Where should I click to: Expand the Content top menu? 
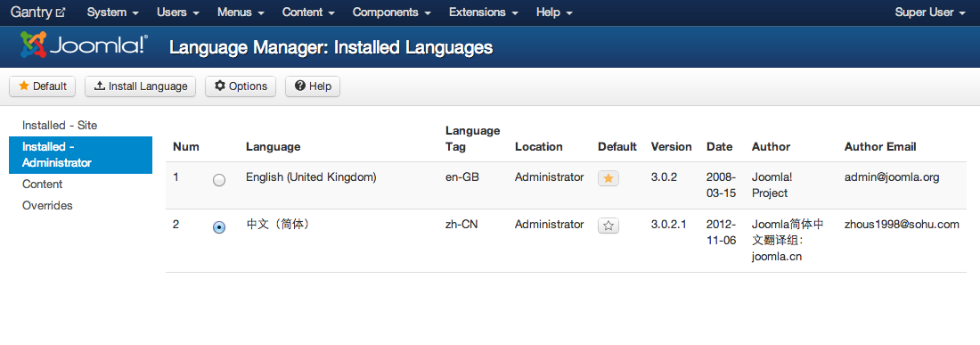coord(308,12)
